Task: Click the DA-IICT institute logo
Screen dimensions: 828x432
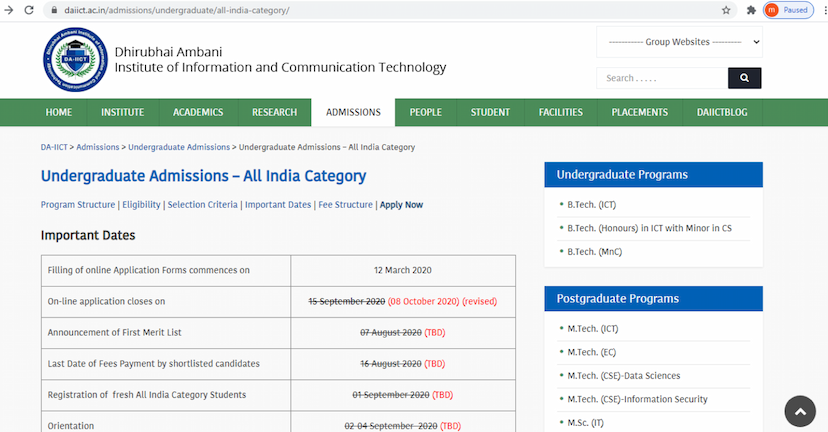Action: [75, 60]
